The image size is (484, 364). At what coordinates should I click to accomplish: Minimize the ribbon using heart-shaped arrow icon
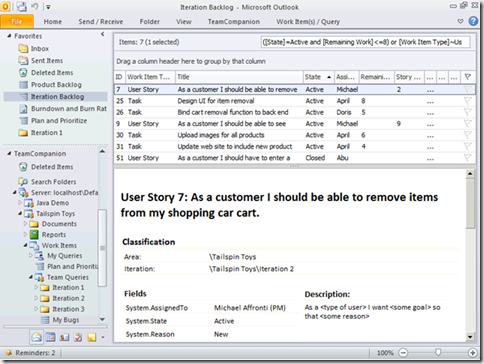tap(460, 21)
